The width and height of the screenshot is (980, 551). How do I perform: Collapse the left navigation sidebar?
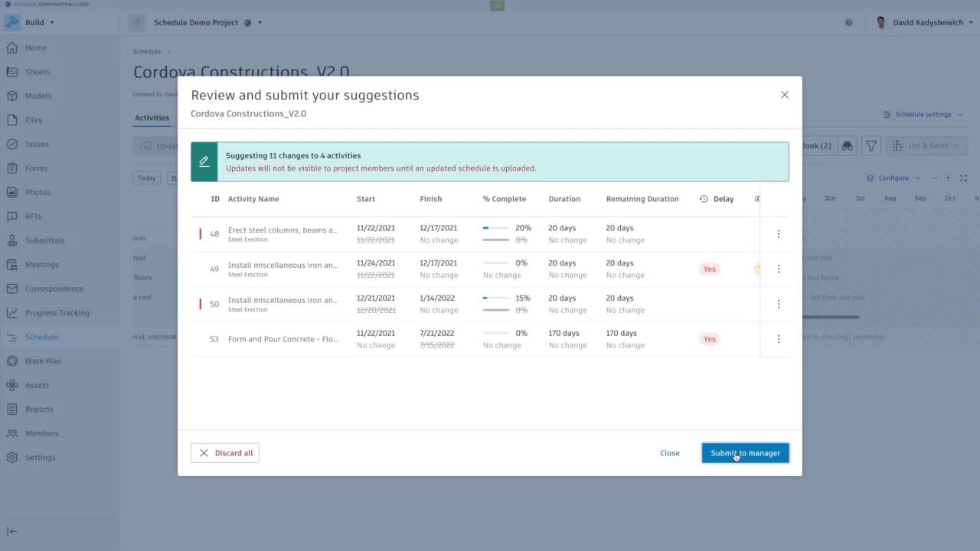(x=12, y=531)
